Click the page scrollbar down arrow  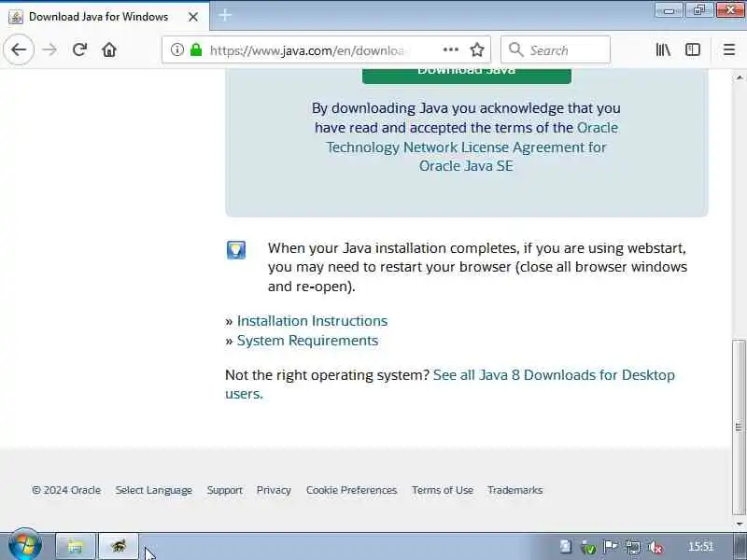[739, 524]
